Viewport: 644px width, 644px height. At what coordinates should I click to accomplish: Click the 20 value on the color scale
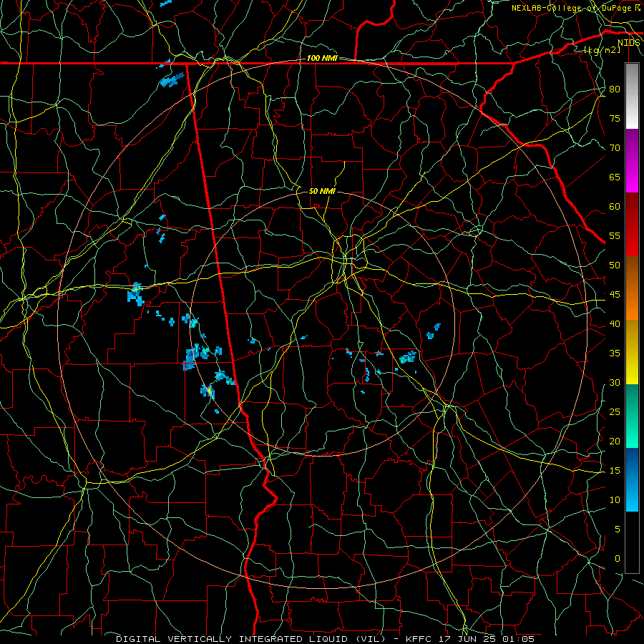[x=615, y=441]
